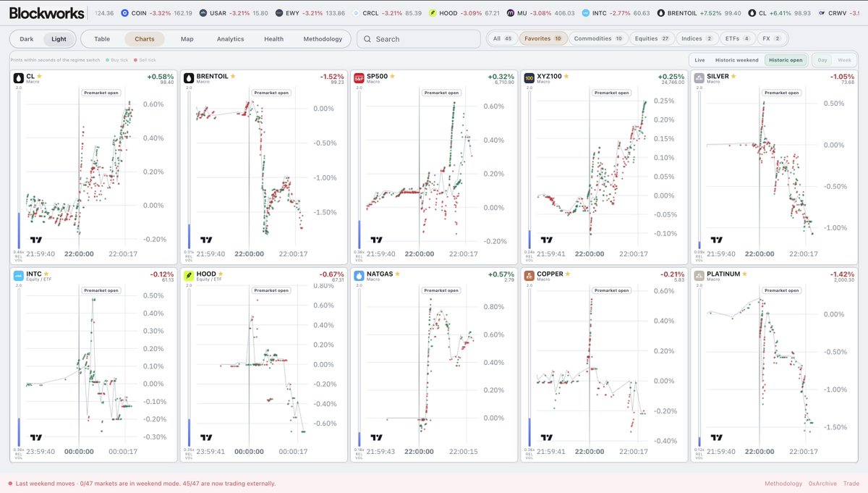Click TradingView logo on SILVER chart

[x=717, y=240]
